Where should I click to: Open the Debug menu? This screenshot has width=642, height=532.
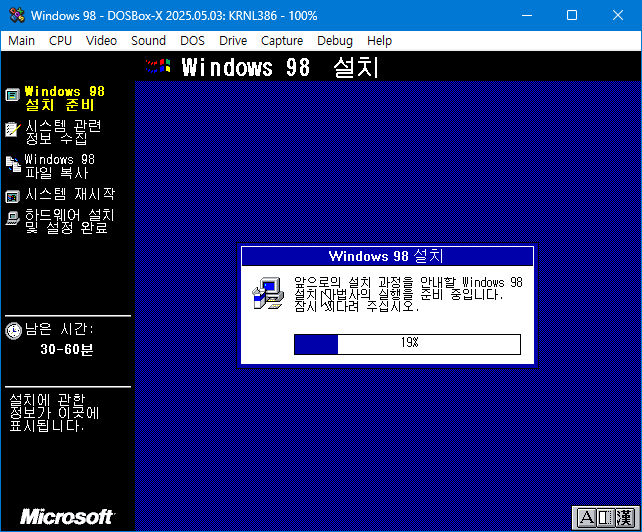click(335, 41)
